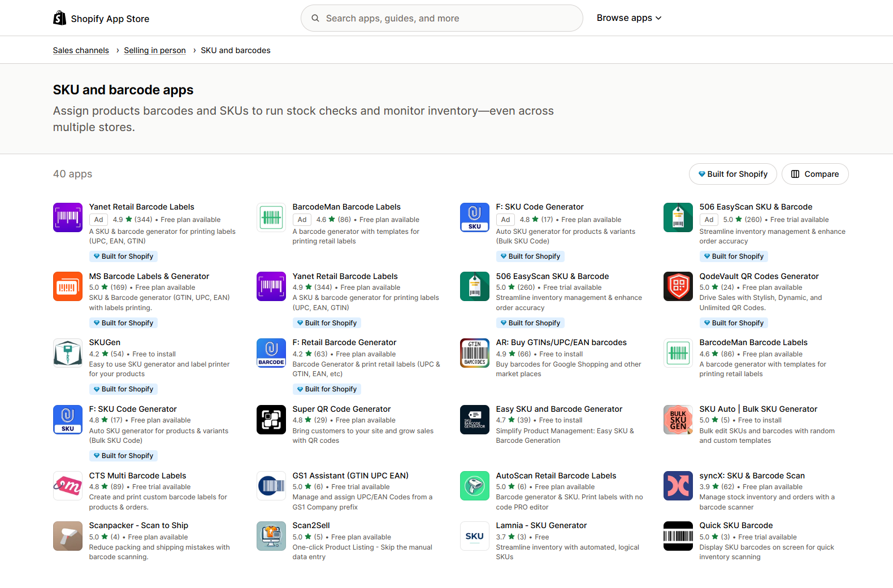Open the CTS Multi Barcode Labels icon

coord(68,486)
